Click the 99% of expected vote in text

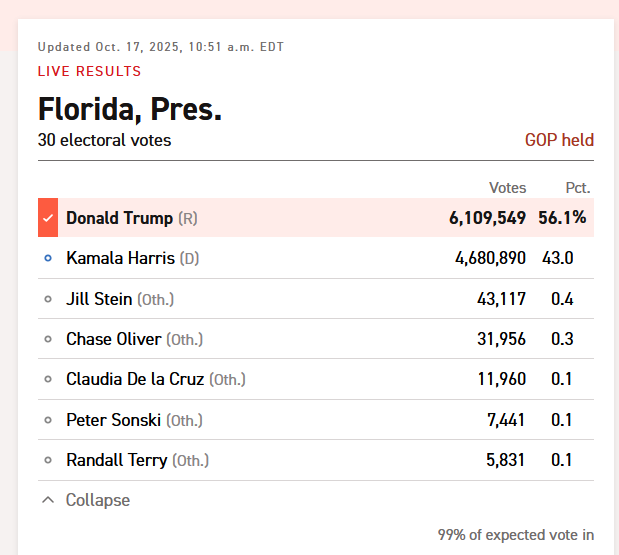coord(516,535)
